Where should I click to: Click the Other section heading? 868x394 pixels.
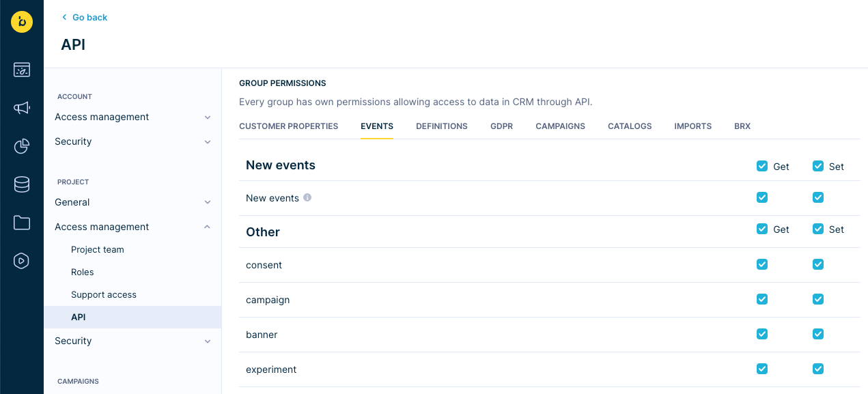263,232
